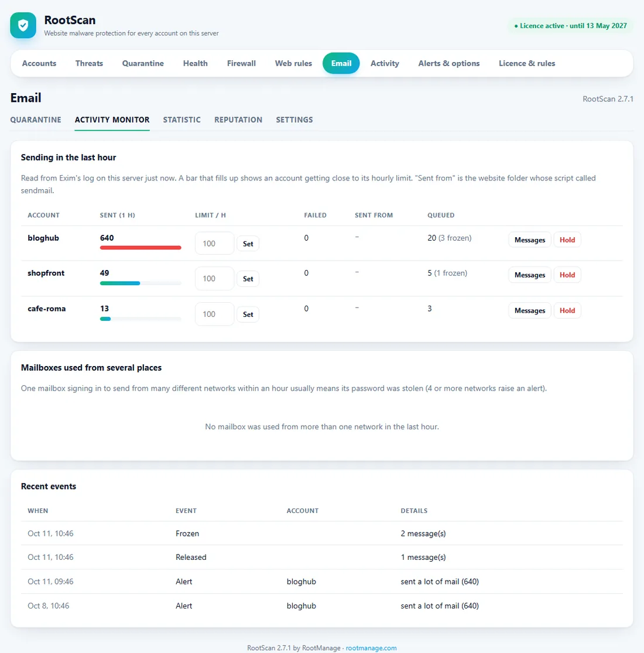Click the LIMIT / H column header
This screenshot has width=644, height=653.
tap(211, 216)
